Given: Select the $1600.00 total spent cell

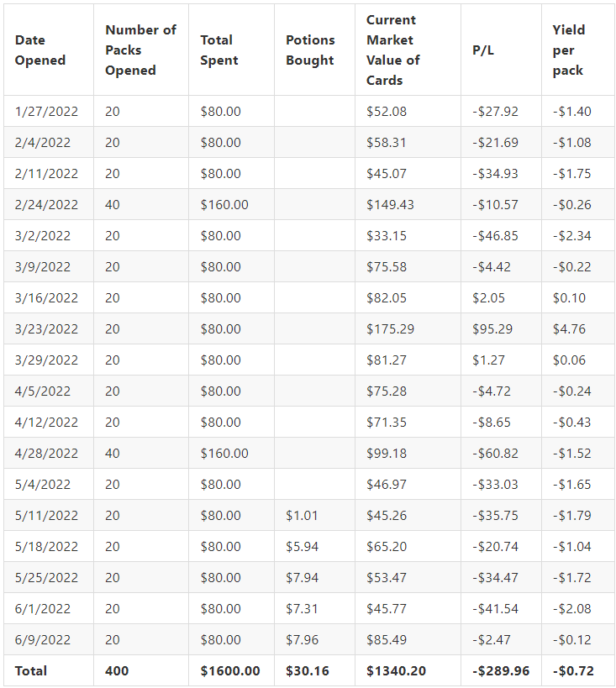Looking at the screenshot, I should coord(231,671).
